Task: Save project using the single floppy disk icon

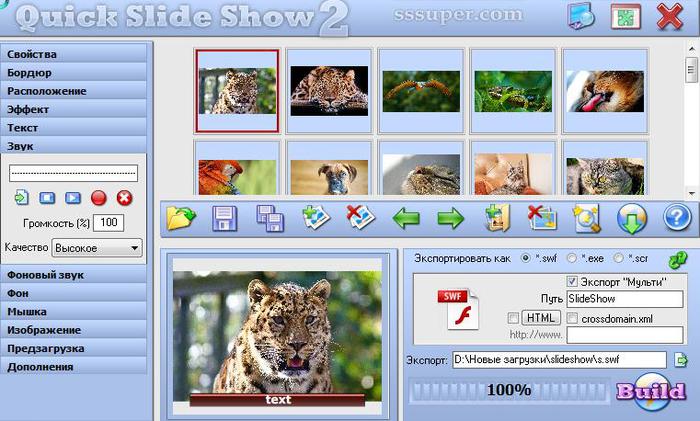Action: [225, 218]
